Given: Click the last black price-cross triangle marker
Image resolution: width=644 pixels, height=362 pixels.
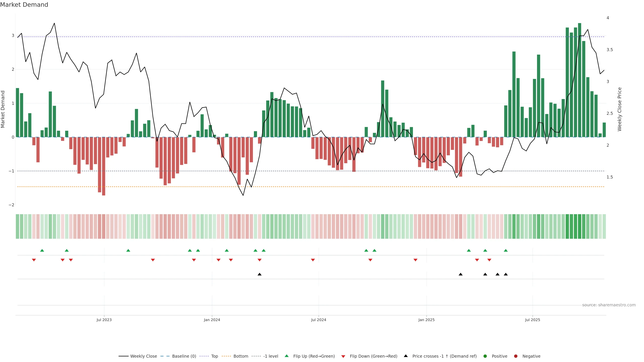Looking at the screenshot, I should [x=506, y=274].
